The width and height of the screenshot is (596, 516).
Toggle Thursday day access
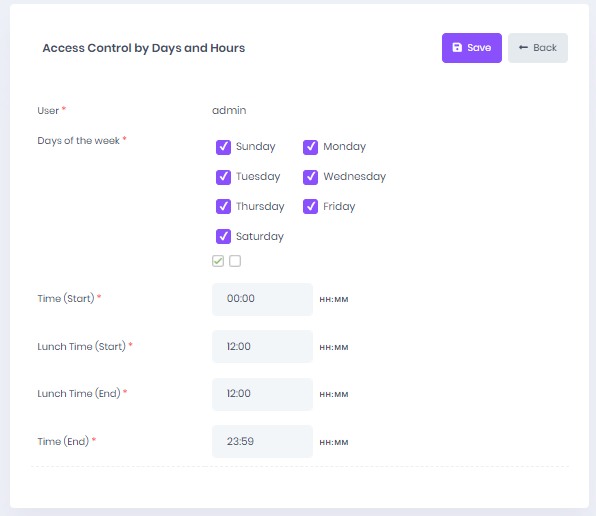[224, 207]
